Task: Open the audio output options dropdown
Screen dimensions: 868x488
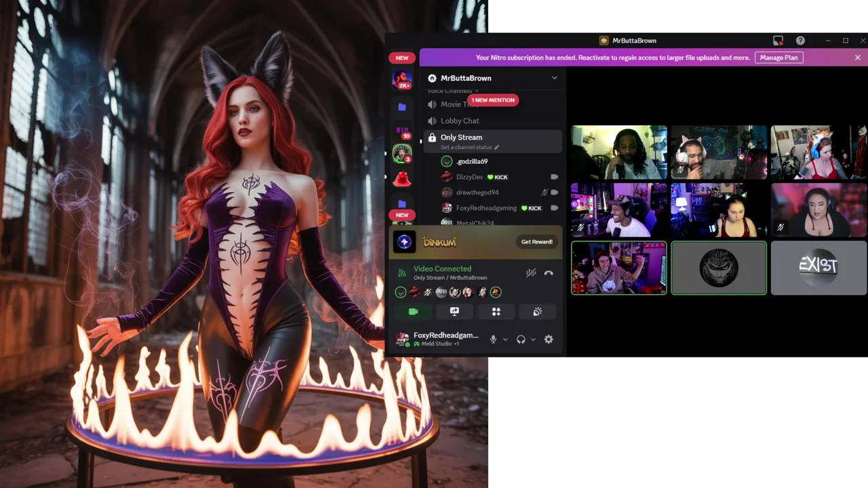Action: click(x=533, y=340)
